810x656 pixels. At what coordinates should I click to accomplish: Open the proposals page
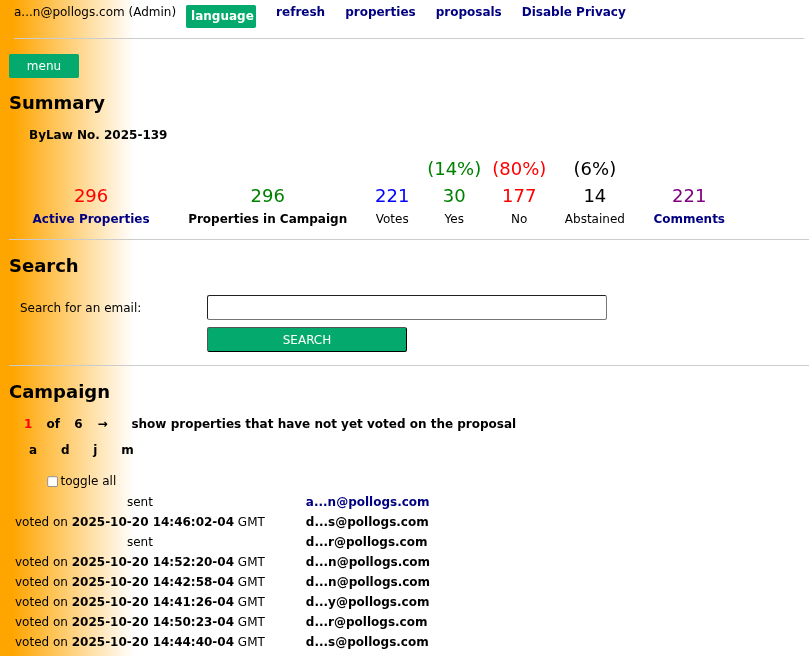pyautogui.click(x=468, y=11)
